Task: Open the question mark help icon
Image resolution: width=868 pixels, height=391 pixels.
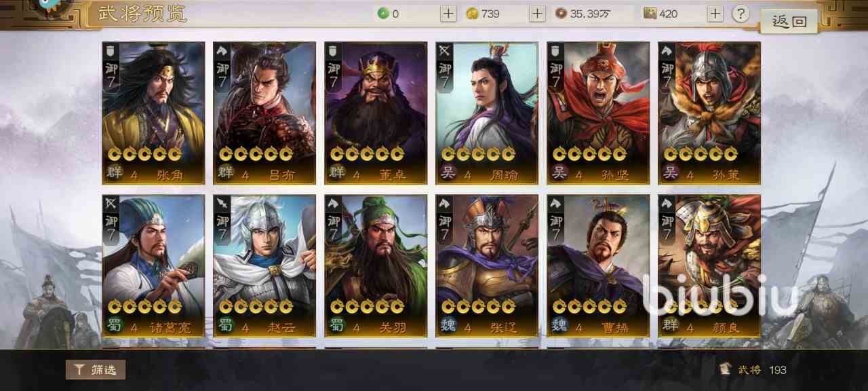Action: point(741,14)
